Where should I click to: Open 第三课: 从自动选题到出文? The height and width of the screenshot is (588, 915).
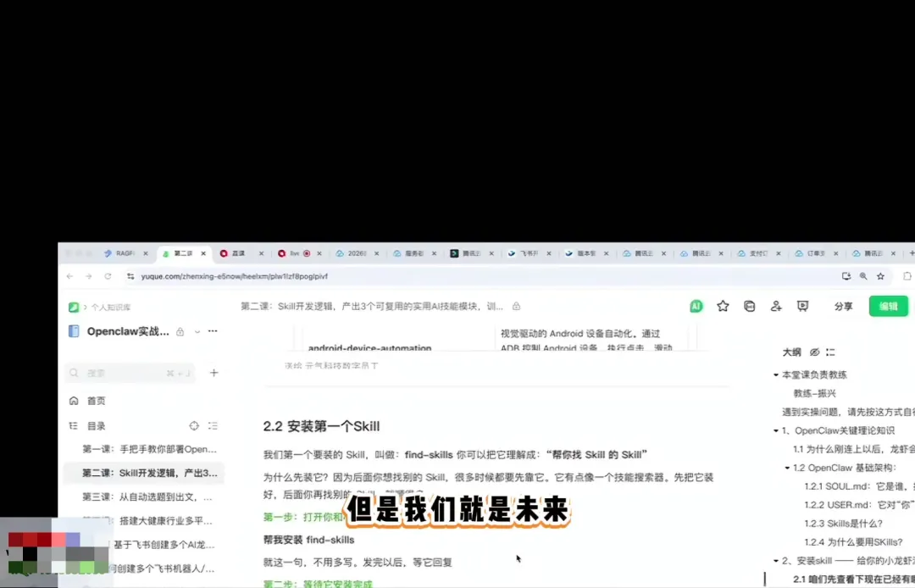tap(147, 497)
